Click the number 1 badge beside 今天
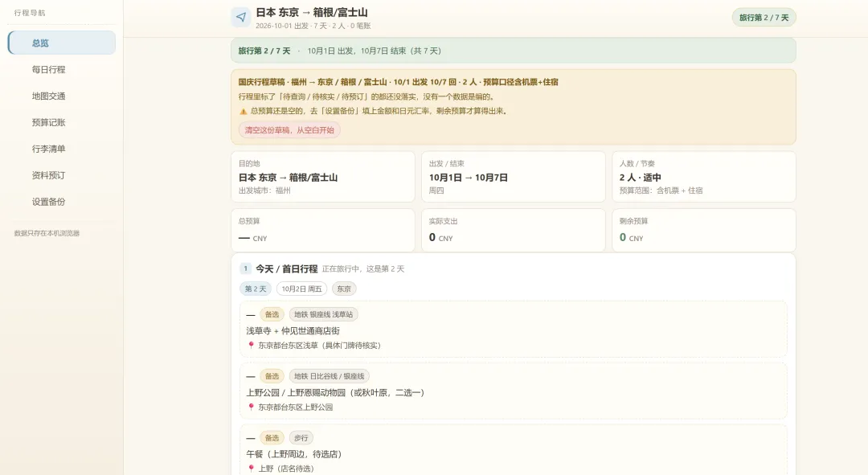This screenshot has height=475, width=868. point(246,268)
